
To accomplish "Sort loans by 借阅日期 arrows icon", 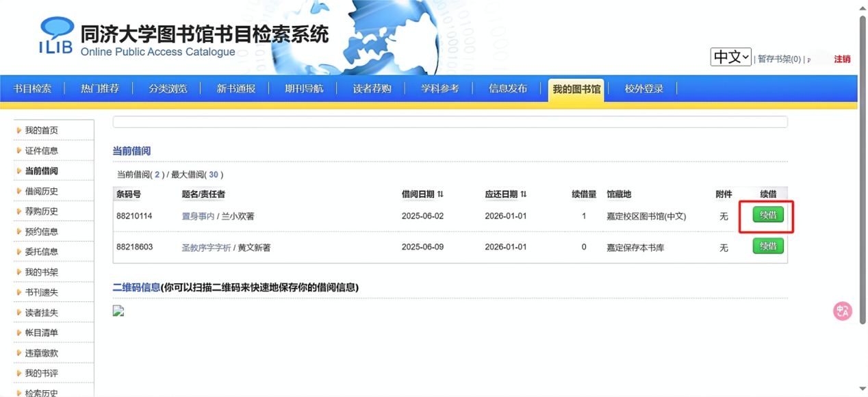I will (x=441, y=194).
